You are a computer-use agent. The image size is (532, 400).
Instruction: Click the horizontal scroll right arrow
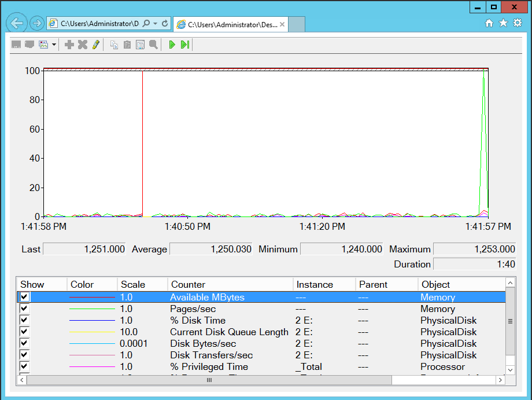pyautogui.click(x=500, y=380)
